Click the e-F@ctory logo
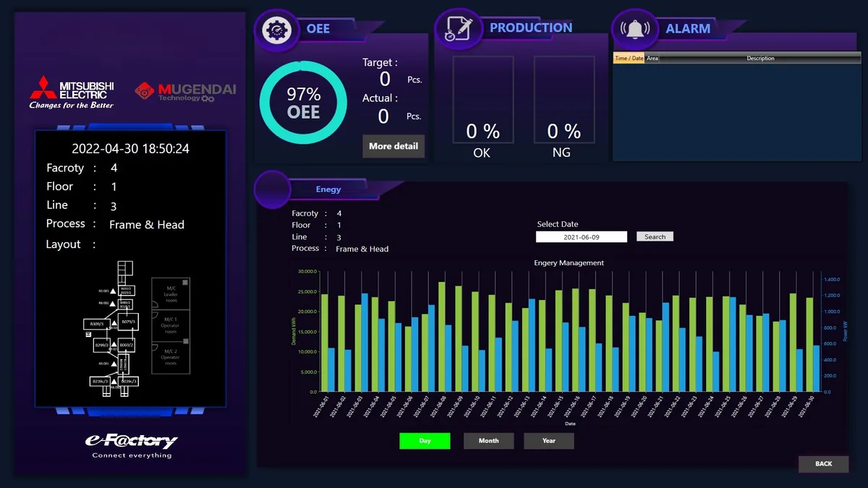 click(131, 445)
